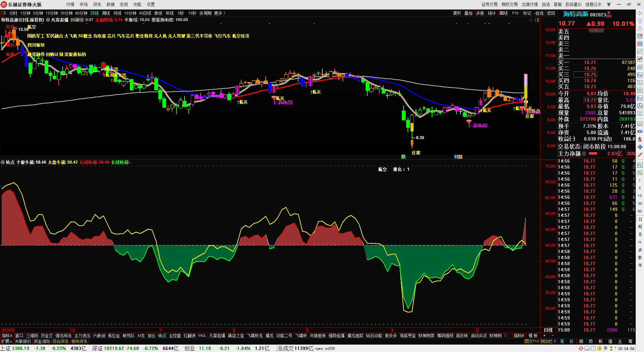This screenshot has width=644, height=352.
Task: Toggle 侧边栏 sidebar collapse button
Action: (x=548, y=341)
